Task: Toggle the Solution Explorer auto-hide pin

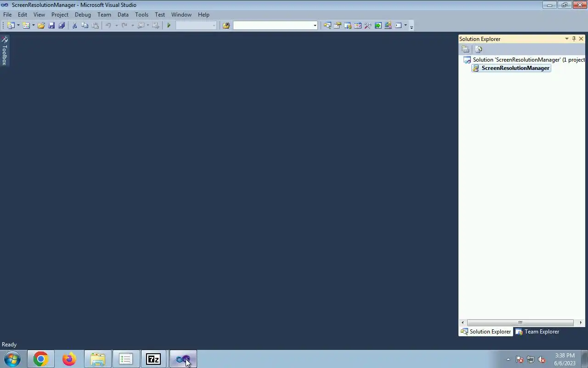Action: [574, 39]
